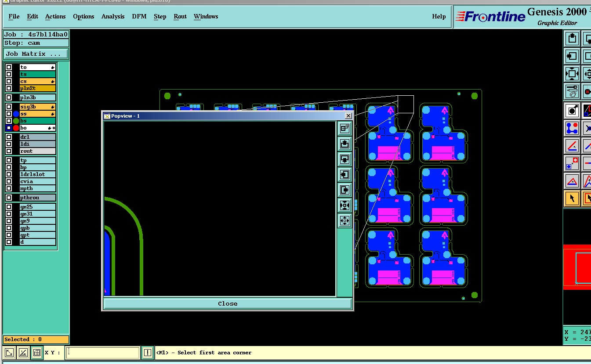Image resolution: width=591 pixels, height=364 pixels.
Task: Select the blue-to-red squares tool
Action: 572,163
